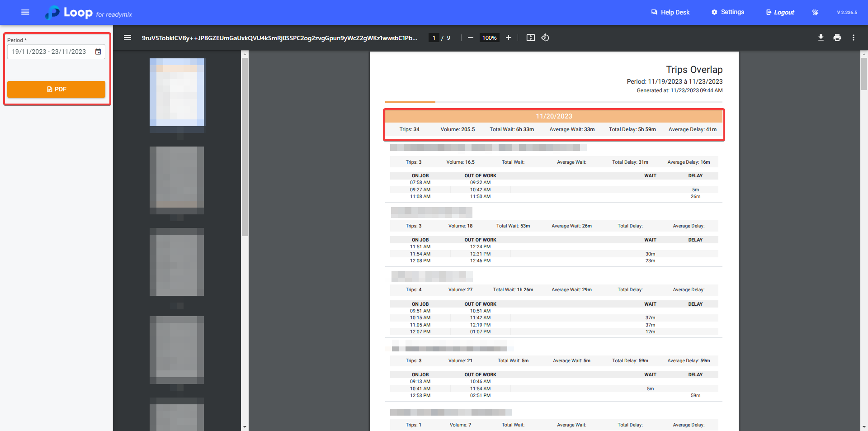868x431 pixels.
Task: Click the orange PDF generate button
Action: [57, 89]
